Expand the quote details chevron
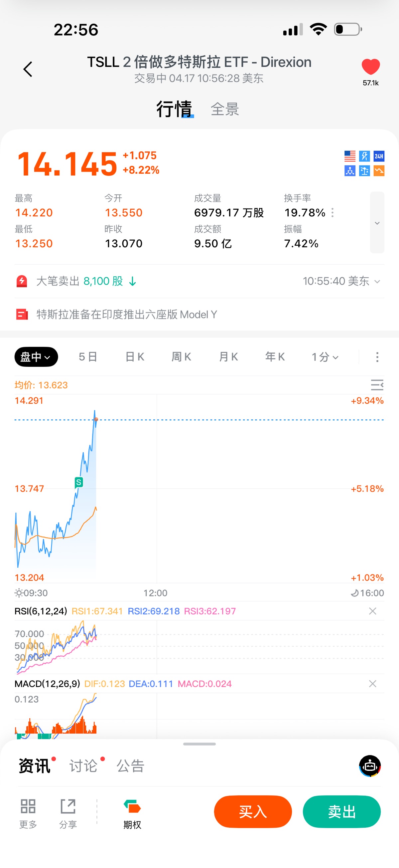 (377, 223)
